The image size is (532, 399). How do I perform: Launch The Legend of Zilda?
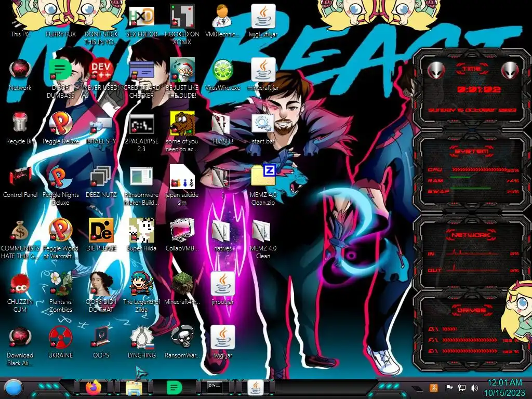point(141,284)
